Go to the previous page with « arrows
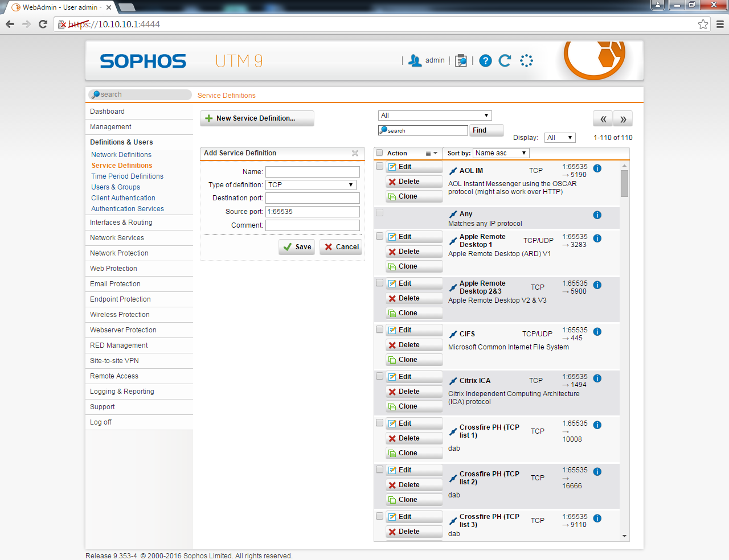Viewport: 729px width, 560px height. click(x=603, y=119)
